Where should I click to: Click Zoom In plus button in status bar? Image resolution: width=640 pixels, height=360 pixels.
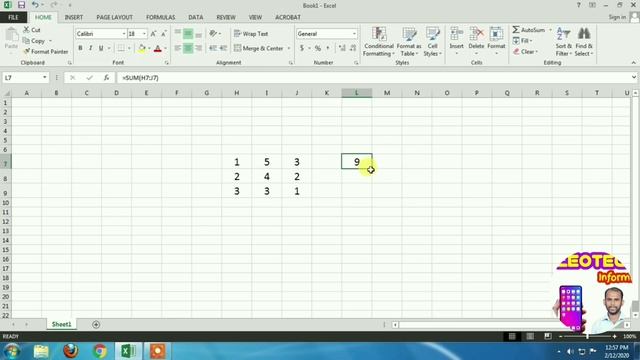[614, 336]
